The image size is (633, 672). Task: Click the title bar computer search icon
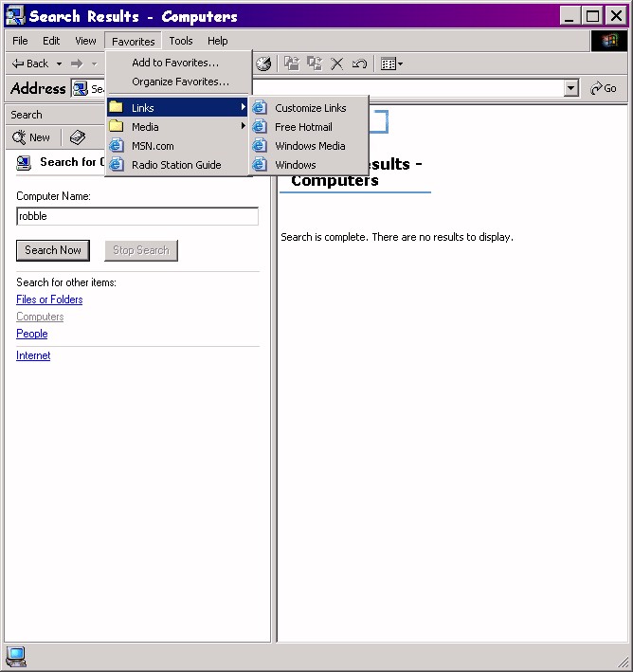[x=14, y=16]
